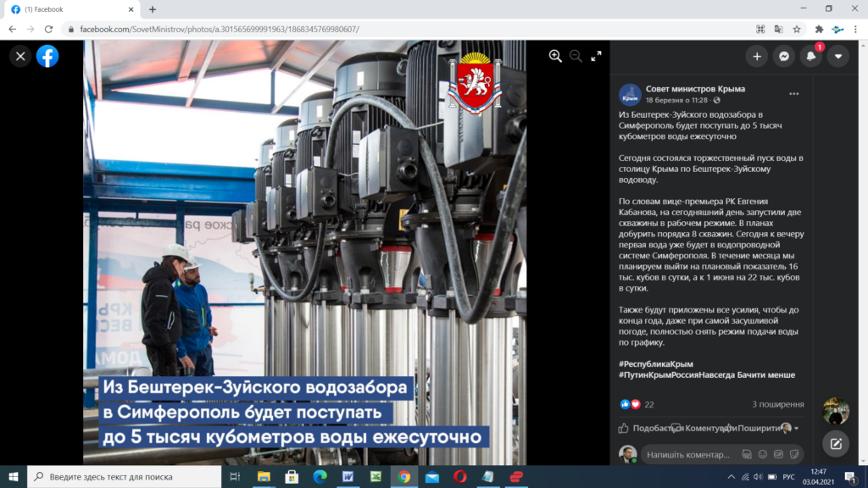Expand the account dropdown arrow
Screen dimensions: 868x488
tap(838, 57)
